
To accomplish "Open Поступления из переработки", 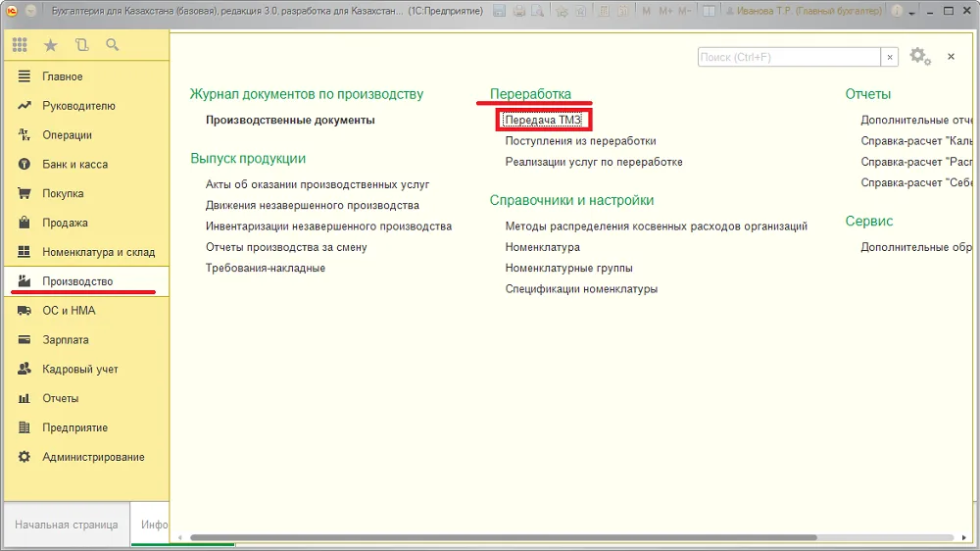I will pos(580,141).
